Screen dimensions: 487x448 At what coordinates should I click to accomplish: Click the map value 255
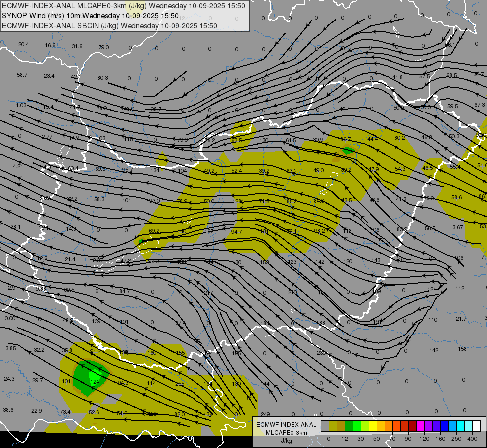click(180, 384)
